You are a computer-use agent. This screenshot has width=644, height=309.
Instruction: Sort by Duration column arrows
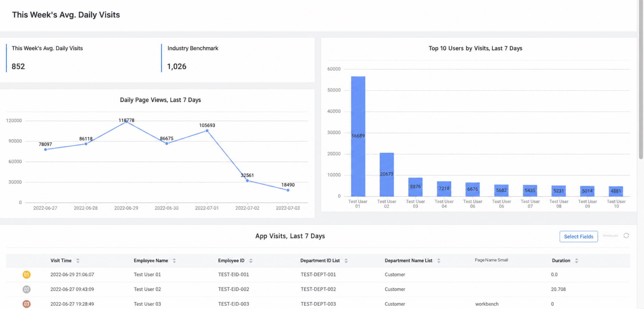pos(576,261)
